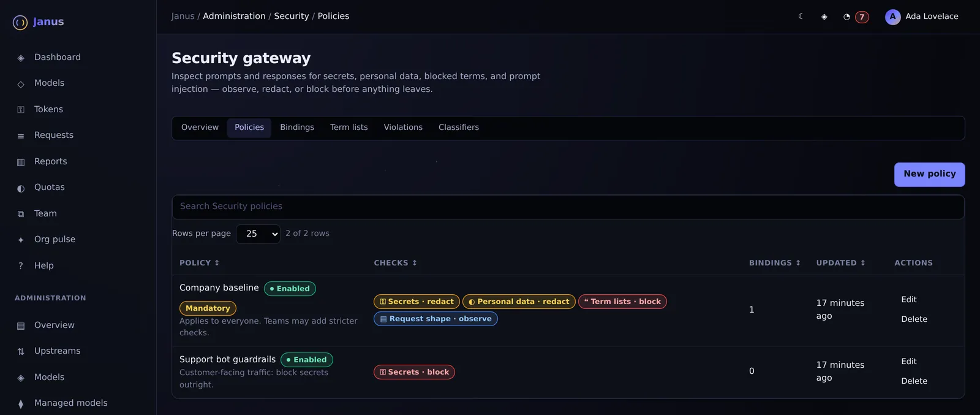Click the Janus logo icon
Viewport: 980px width, 415px height.
pyautogui.click(x=20, y=23)
